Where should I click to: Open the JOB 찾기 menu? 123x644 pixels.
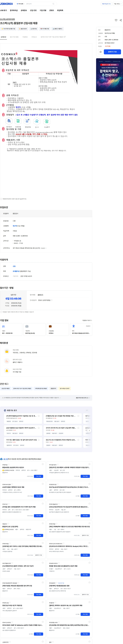[x=4, y=11]
